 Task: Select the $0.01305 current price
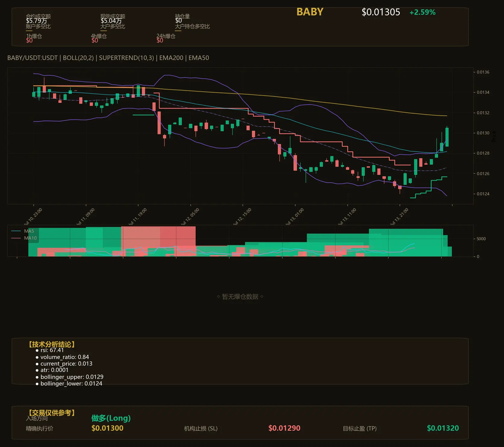point(381,12)
